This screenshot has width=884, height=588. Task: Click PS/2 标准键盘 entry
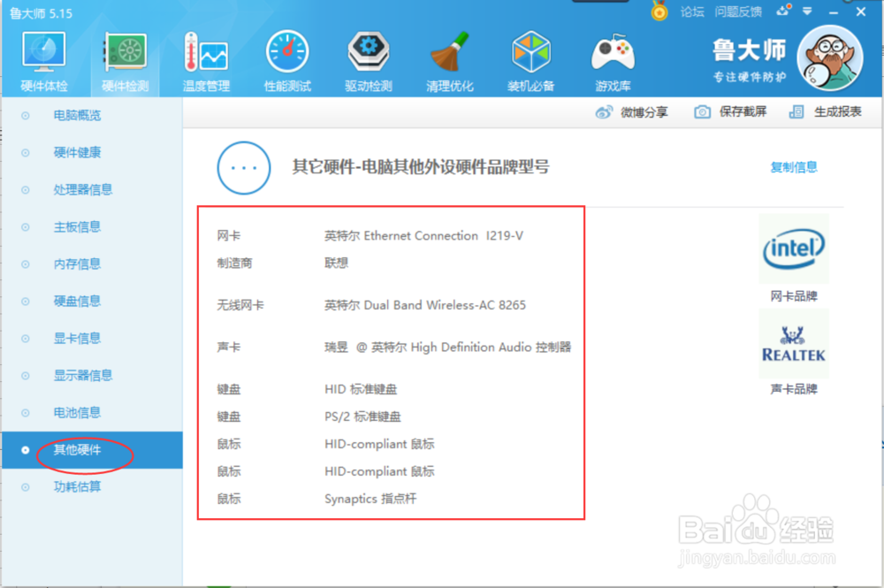coord(362,416)
